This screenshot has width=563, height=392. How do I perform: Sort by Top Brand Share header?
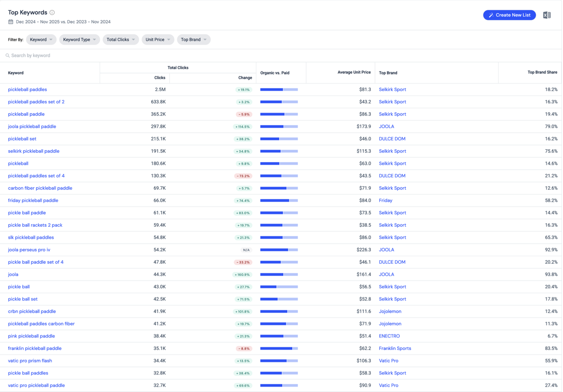tap(542, 72)
